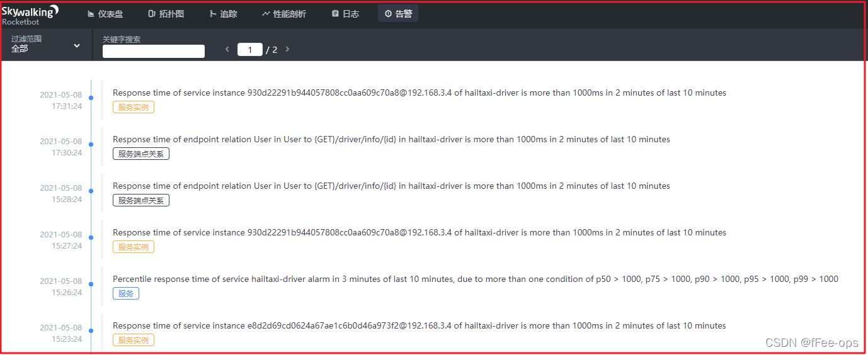Click the 服务 tag under 15:26:24 alarm
Viewport: 868px width, 355px height.
click(126, 293)
